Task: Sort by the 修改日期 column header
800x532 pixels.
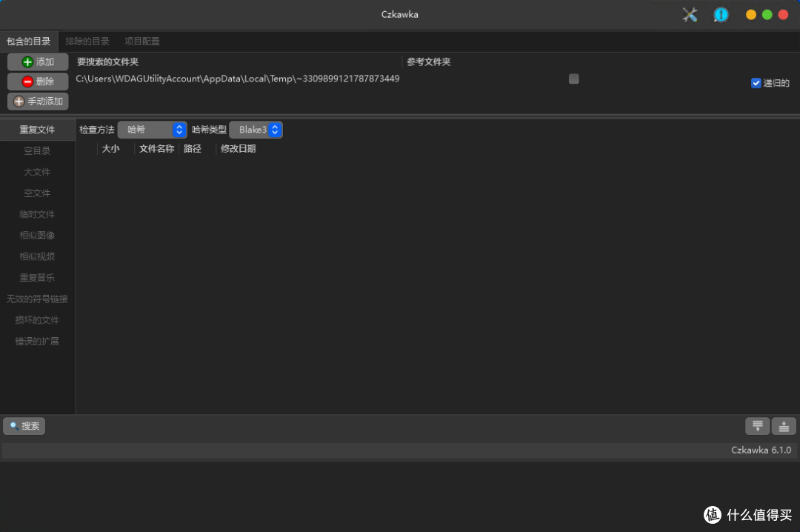Action: [x=239, y=149]
